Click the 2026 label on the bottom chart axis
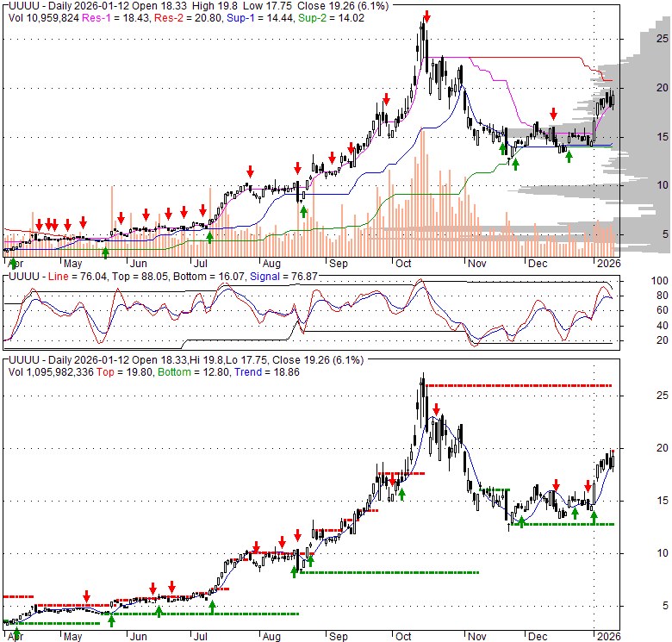 [608, 637]
